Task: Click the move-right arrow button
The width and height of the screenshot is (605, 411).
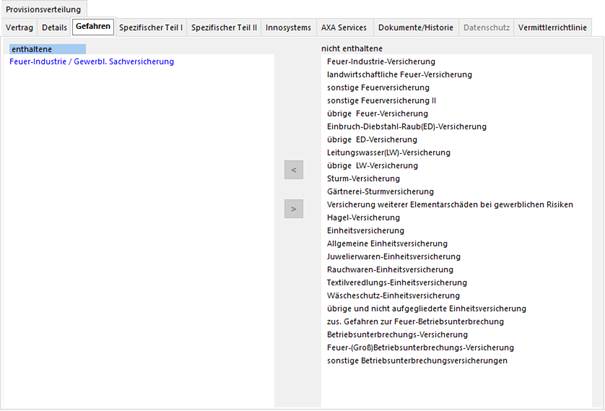Action: [294, 209]
